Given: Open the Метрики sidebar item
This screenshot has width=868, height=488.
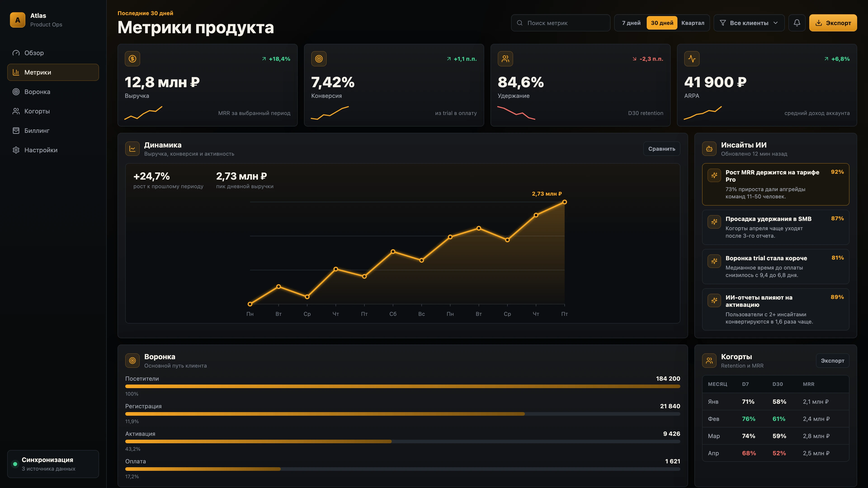Looking at the screenshot, I should [53, 72].
